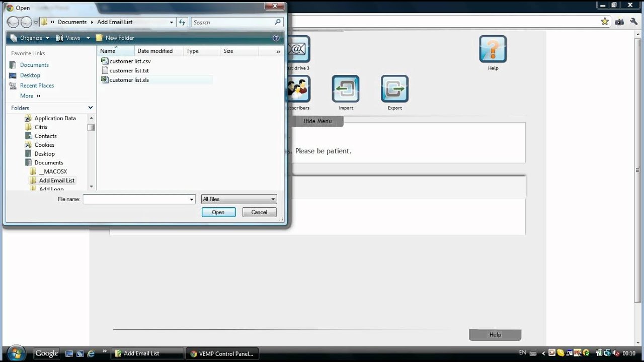Click the Subscribers icon on the page

(298, 89)
